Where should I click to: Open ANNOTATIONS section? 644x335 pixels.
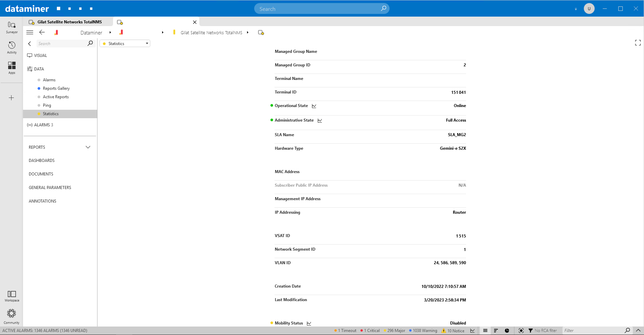[x=42, y=201]
